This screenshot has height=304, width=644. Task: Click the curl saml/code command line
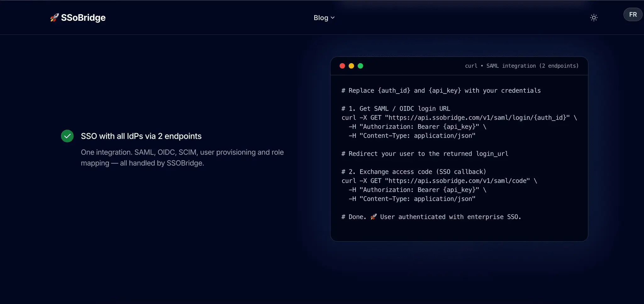439,181
